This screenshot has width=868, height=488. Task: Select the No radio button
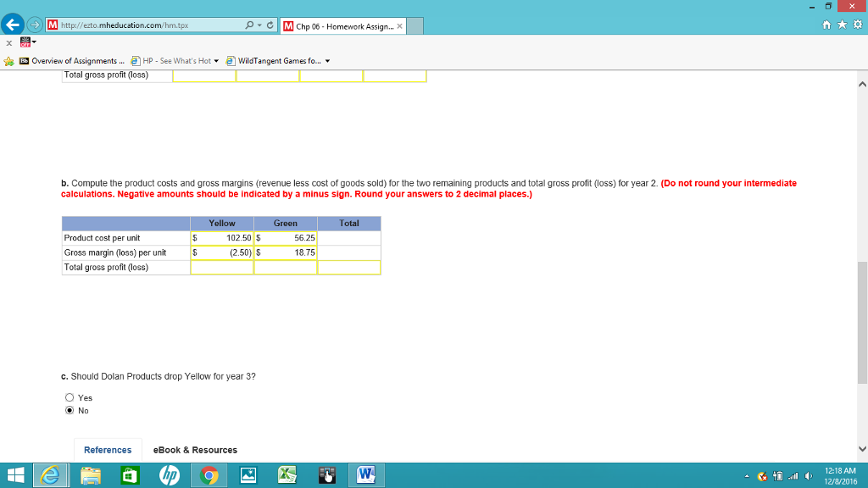(70, 410)
